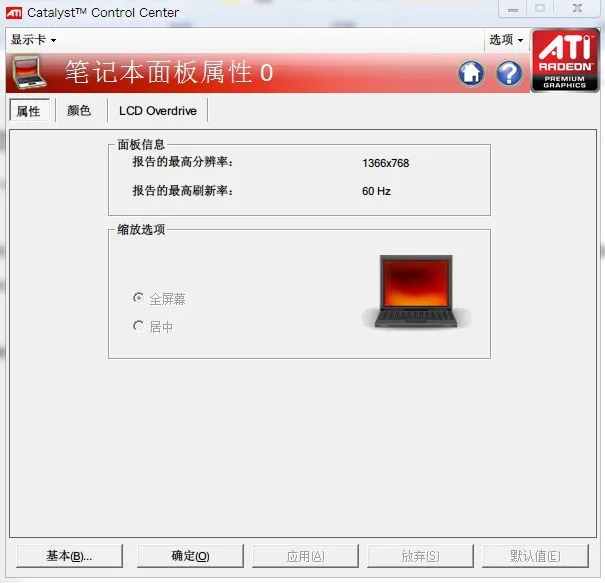Click the laptop preview image in 缩放选项

click(416, 291)
